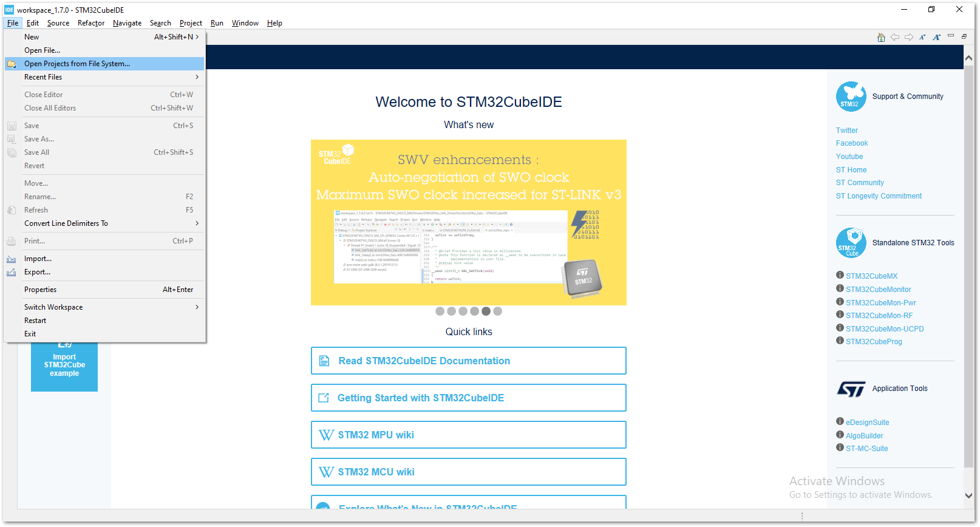
Task: Open ST Longevity Commitment link
Action: [879, 196]
